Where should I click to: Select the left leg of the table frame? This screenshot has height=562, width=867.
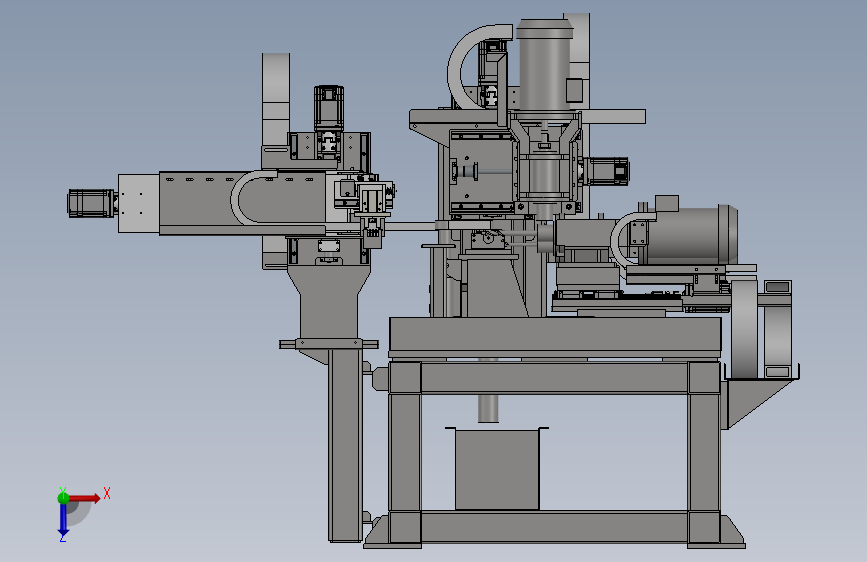click(405, 452)
